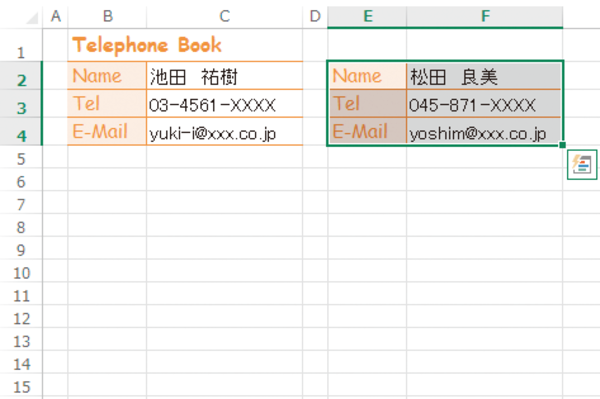Screen dimensions: 600x399
Task: Select row 6 header
Action: (x=21, y=179)
